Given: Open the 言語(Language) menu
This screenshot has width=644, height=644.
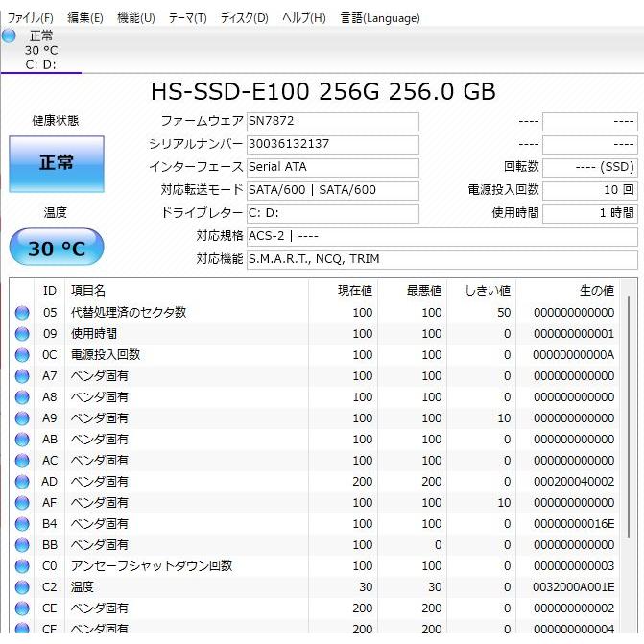Looking at the screenshot, I should coord(379,18).
